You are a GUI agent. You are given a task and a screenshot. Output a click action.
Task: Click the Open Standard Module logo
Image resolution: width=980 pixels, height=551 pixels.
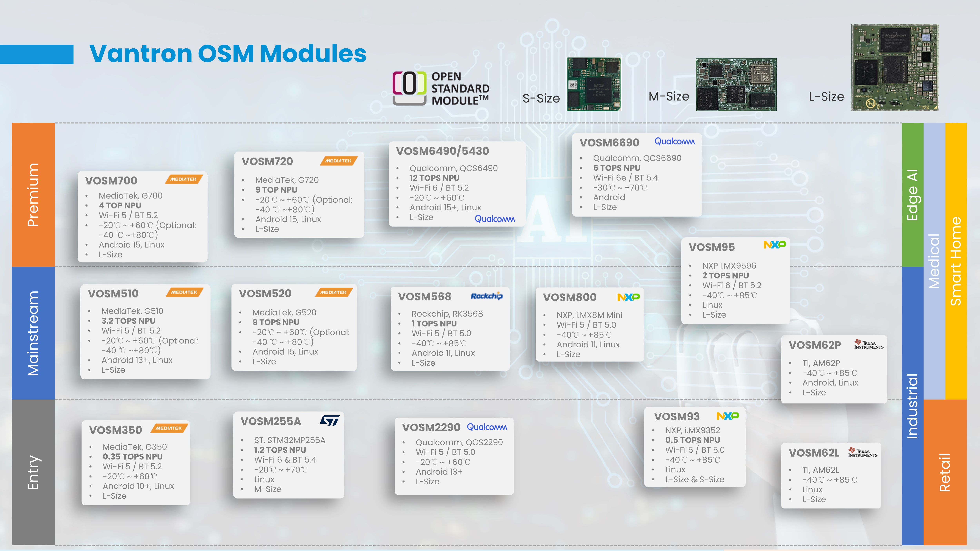click(x=441, y=88)
